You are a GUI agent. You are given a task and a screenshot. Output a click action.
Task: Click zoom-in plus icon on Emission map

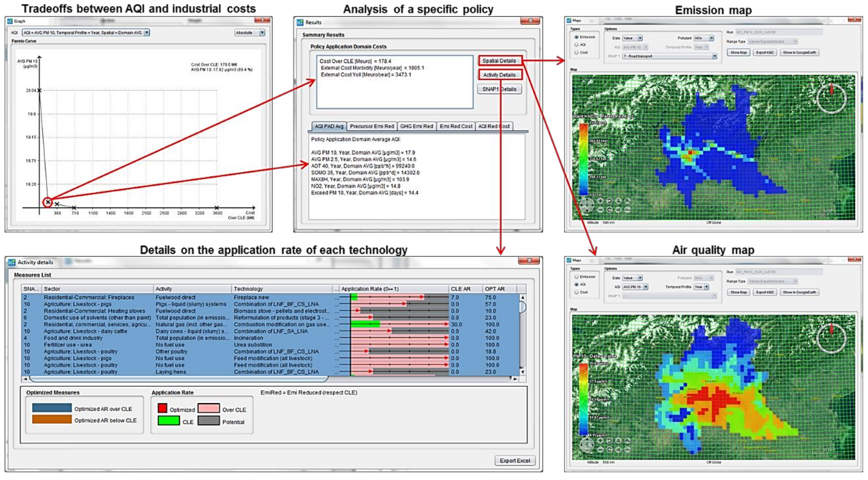pos(600,201)
